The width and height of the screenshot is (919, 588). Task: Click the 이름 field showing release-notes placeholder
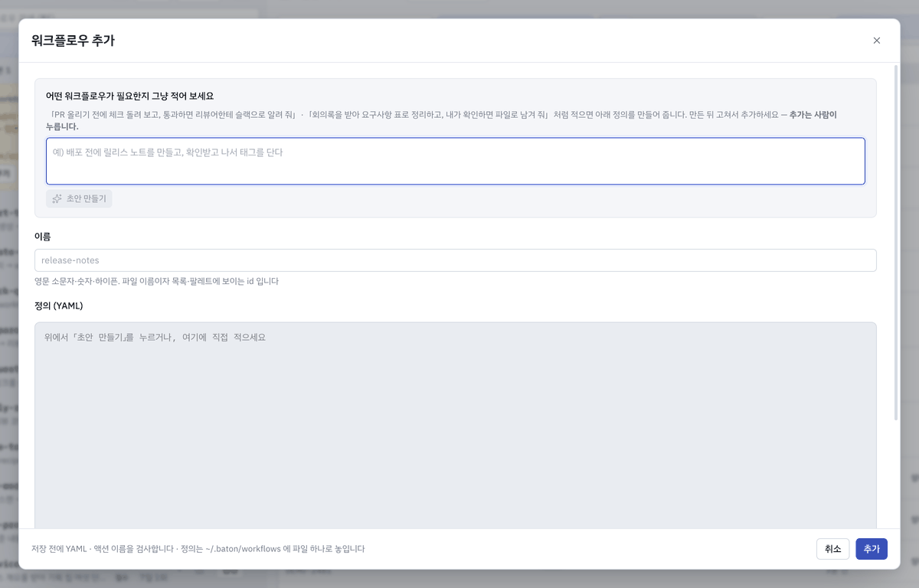coord(456,260)
